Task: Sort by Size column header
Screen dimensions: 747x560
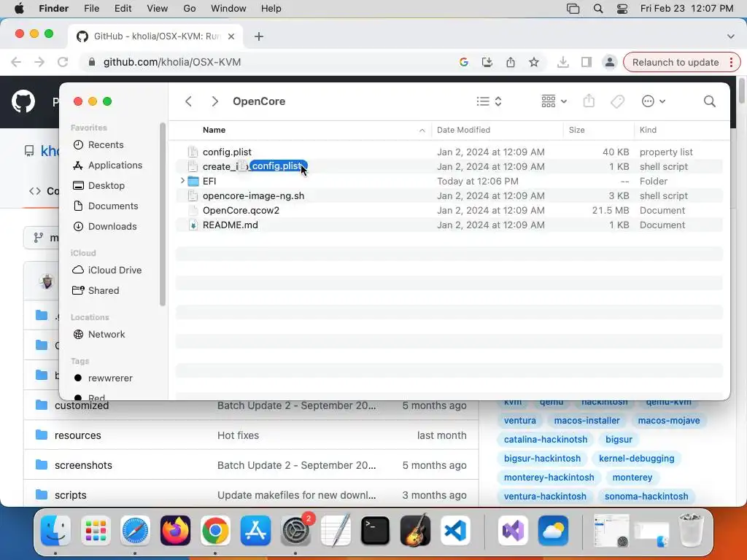Action: [x=576, y=130]
